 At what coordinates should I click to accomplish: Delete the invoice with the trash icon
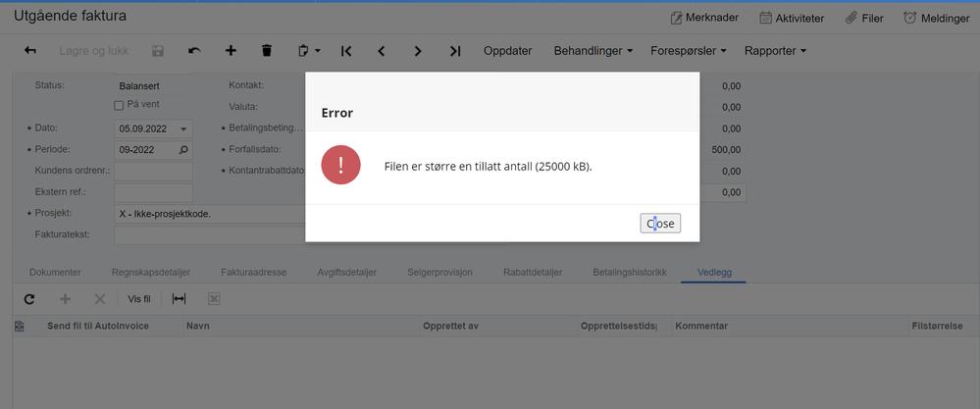pyautogui.click(x=267, y=51)
